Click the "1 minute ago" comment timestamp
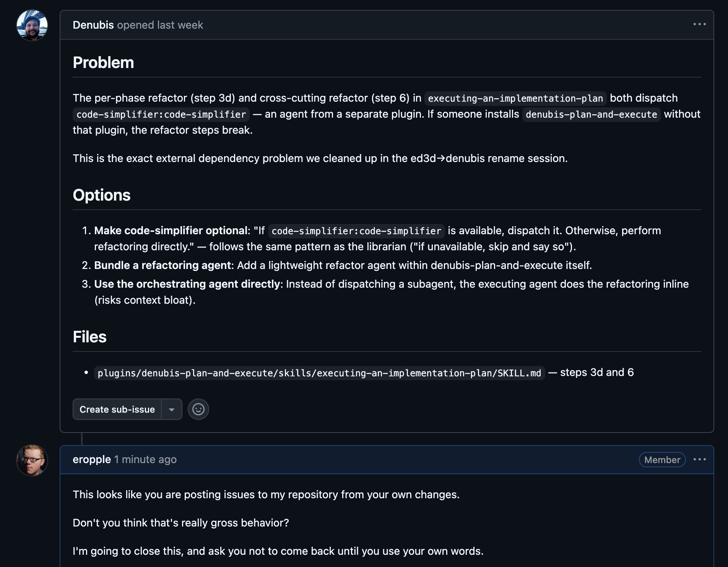 [146, 460]
